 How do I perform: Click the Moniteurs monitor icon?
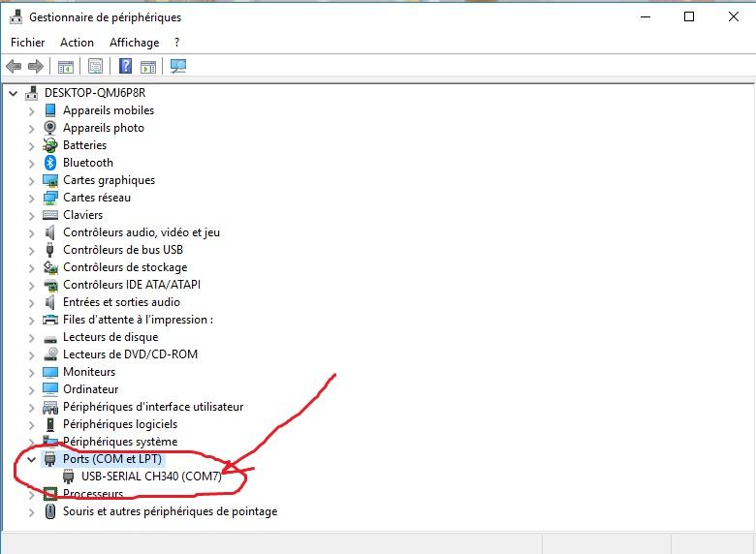(50, 372)
